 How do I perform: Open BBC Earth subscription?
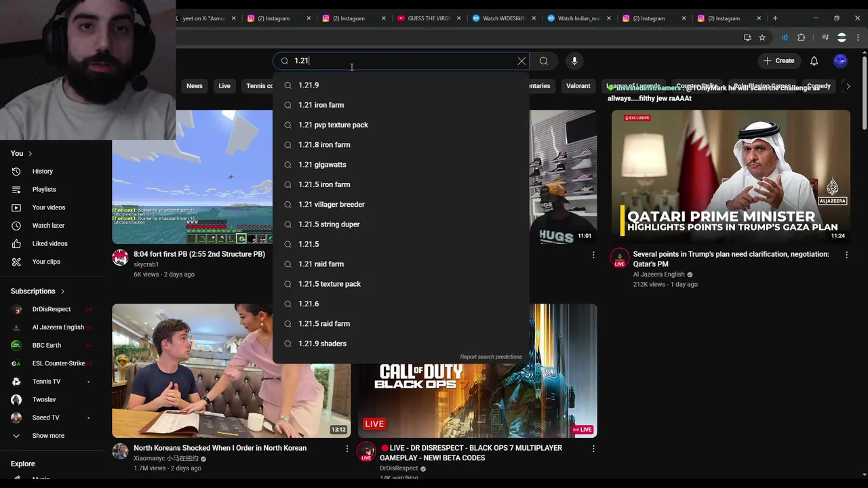(46, 346)
